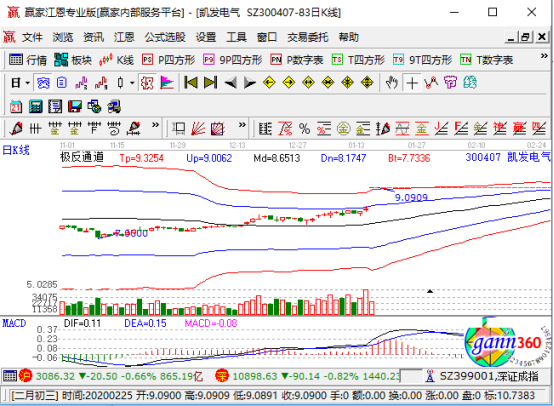Switch to the K线 chart view
Screen dimensions: 554x406
coord(116,60)
